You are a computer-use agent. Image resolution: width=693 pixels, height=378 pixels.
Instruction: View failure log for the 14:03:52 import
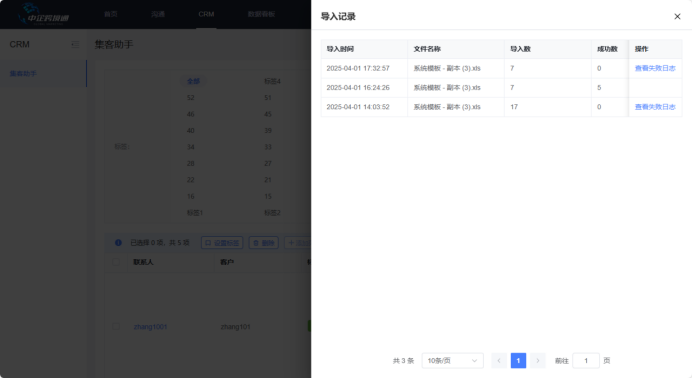(655, 107)
